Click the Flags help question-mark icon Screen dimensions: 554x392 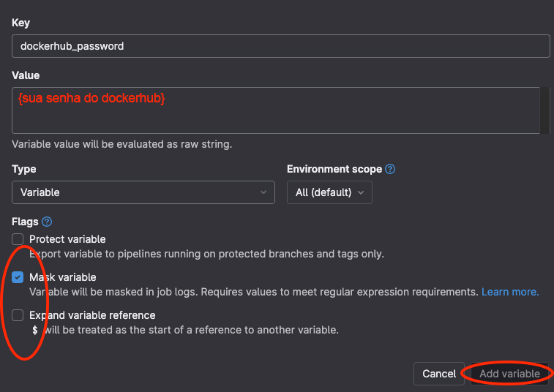pyautogui.click(x=47, y=222)
